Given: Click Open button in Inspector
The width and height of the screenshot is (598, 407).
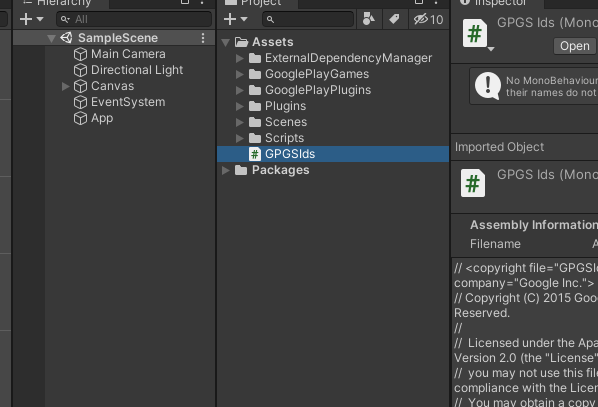Looking at the screenshot, I should pos(575,46).
